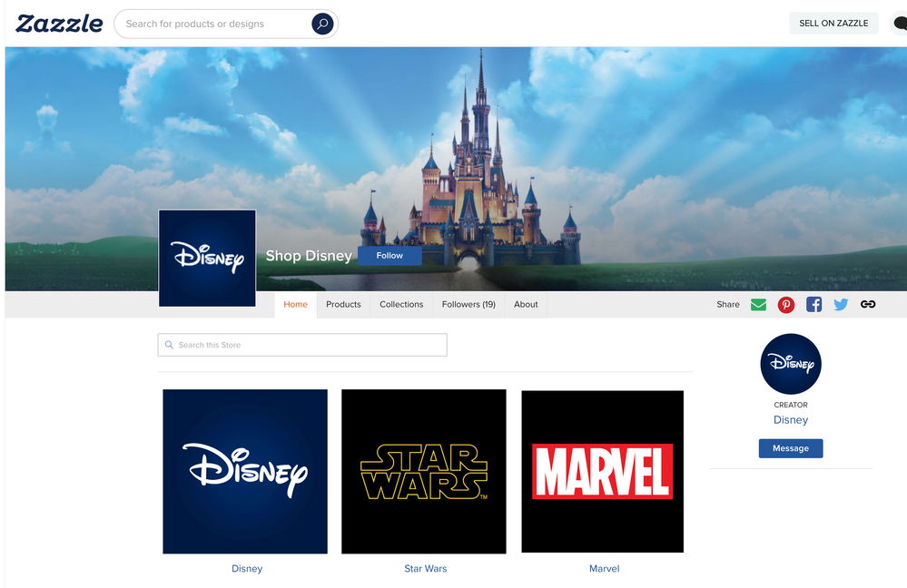
Task: Open the Disney category thumbnail
Action: point(245,471)
